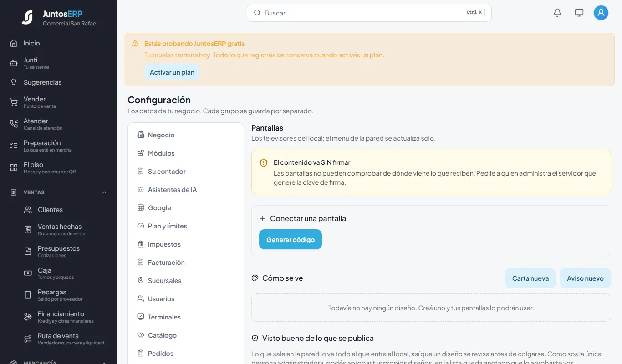Select Pedidos in configuration list

point(186,354)
